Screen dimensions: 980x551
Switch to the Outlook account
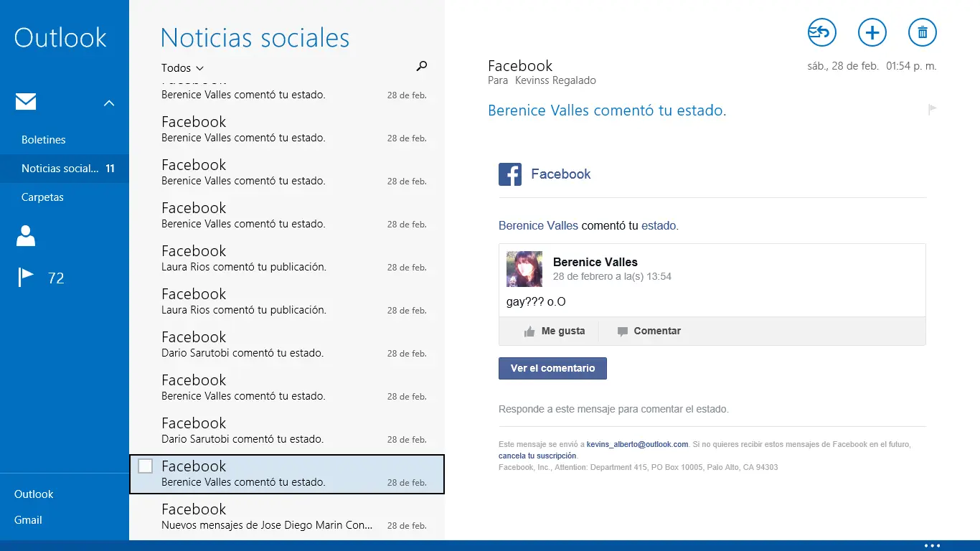coord(34,494)
